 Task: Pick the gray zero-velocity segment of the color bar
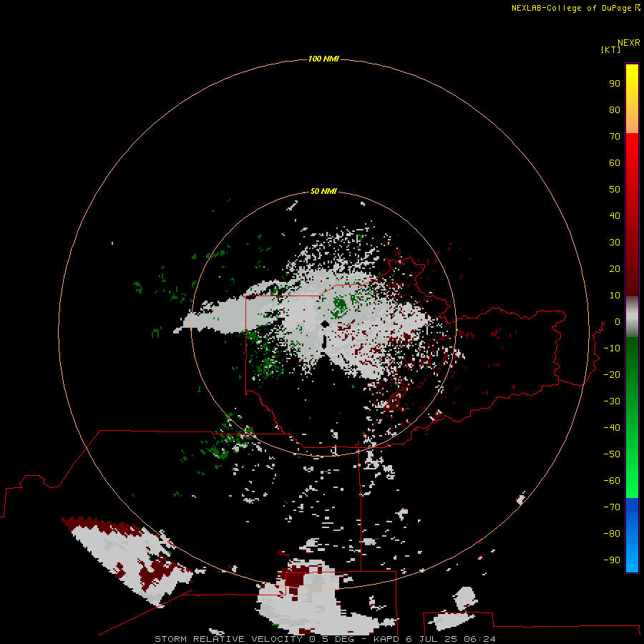632,316
